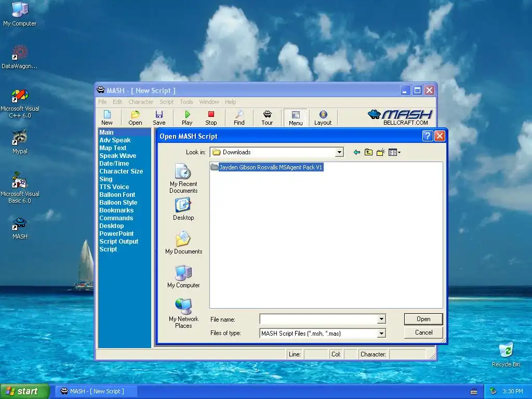This screenshot has width=532, height=399.
Task: Select Desktop in the places bar
Action: tap(183, 209)
